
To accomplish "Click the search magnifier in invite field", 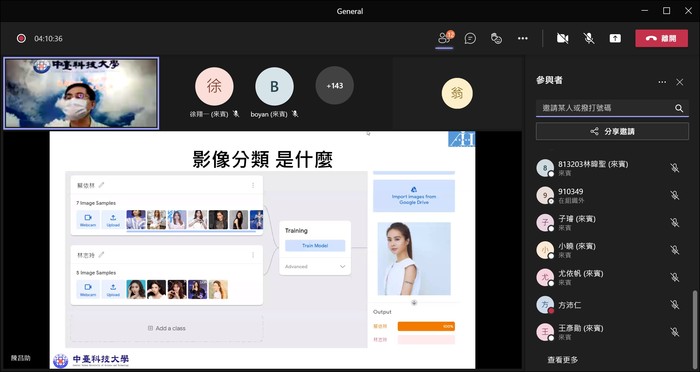I will [x=679, y=108].
